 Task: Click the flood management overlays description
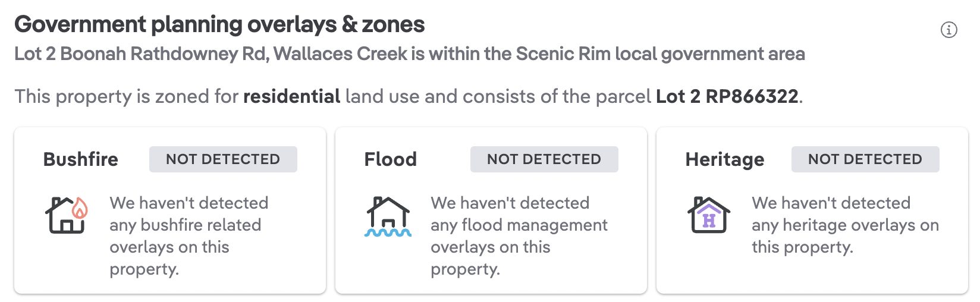click(x=519, y=236)
